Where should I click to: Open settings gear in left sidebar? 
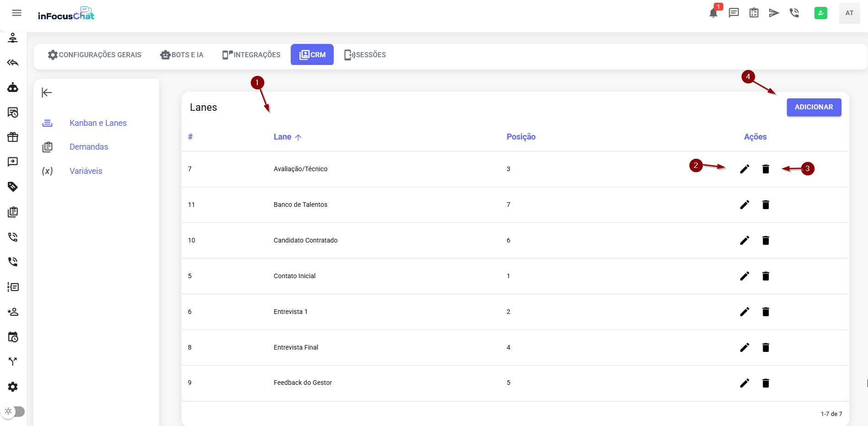13,387
